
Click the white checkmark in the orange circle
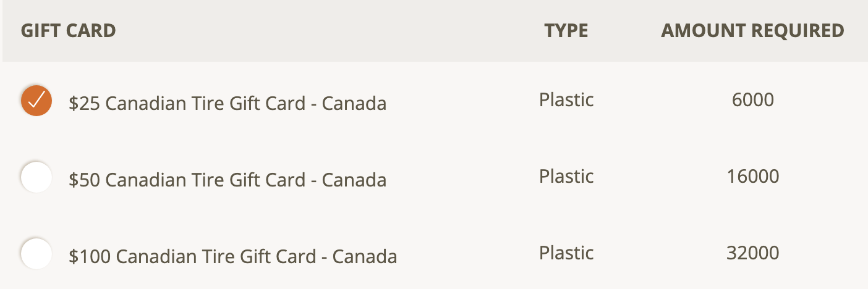pyautogui.click(x=36, y=100)
